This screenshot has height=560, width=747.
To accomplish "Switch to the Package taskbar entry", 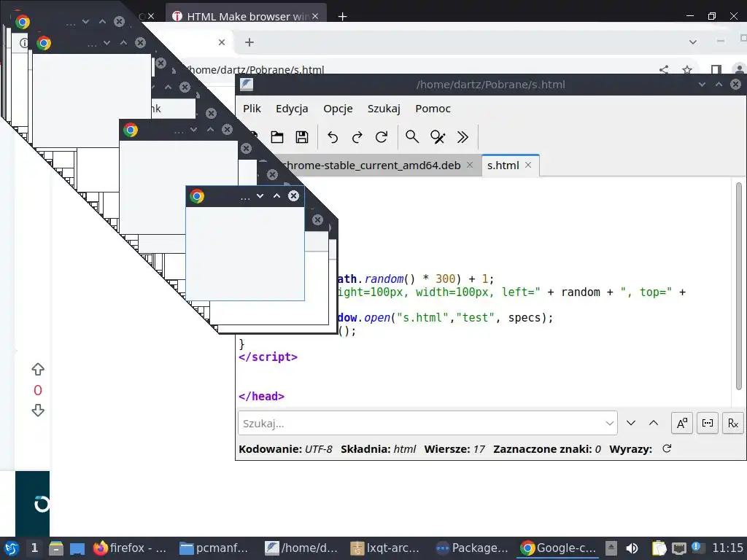I will pos(472,548).
